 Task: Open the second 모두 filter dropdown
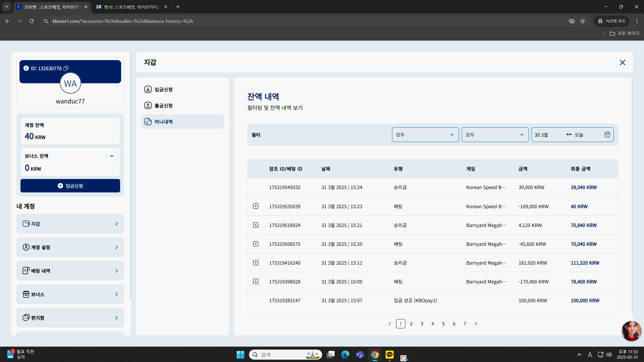(495, 135)
